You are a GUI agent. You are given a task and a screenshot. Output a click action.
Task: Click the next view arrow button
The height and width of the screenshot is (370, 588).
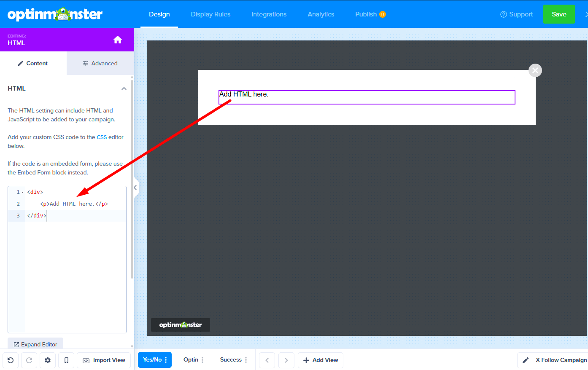point(286,360)
